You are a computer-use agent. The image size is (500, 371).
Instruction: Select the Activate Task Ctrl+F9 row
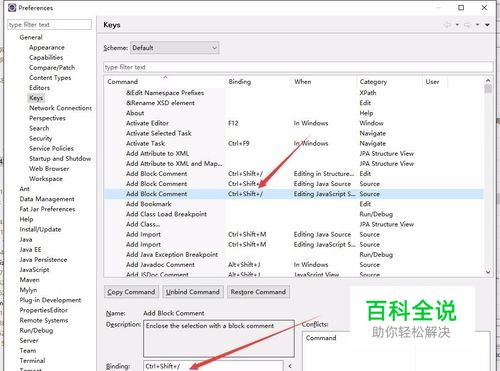tap(294, 143)
